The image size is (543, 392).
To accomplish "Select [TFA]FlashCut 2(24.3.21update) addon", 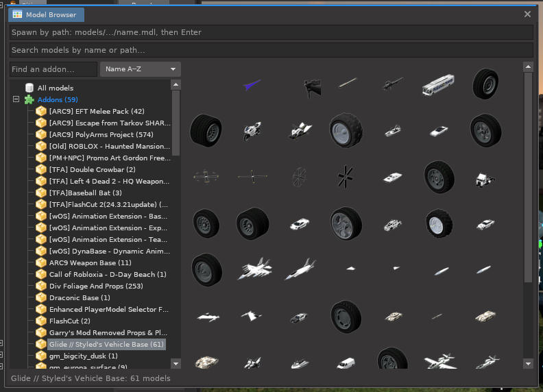I will pyautogui.click(x=108, y=204).
